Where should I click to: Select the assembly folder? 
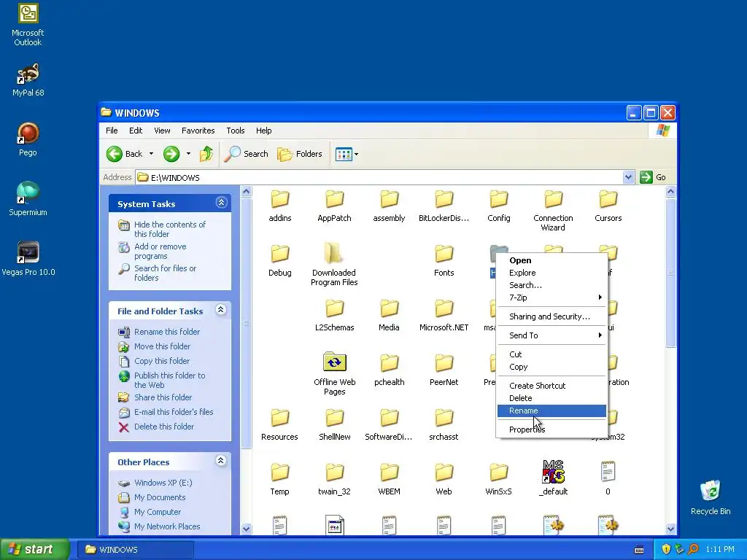tap(389, 206)
